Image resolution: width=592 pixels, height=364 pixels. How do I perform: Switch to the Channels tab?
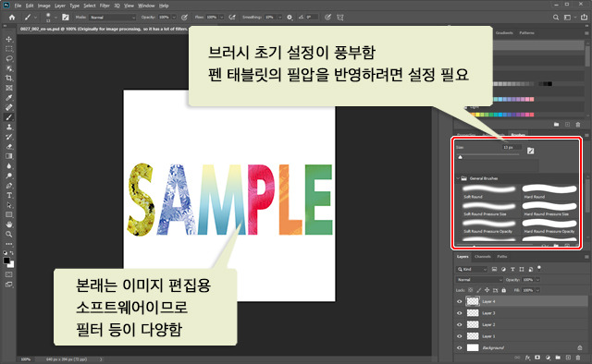[x=483, y=257]
